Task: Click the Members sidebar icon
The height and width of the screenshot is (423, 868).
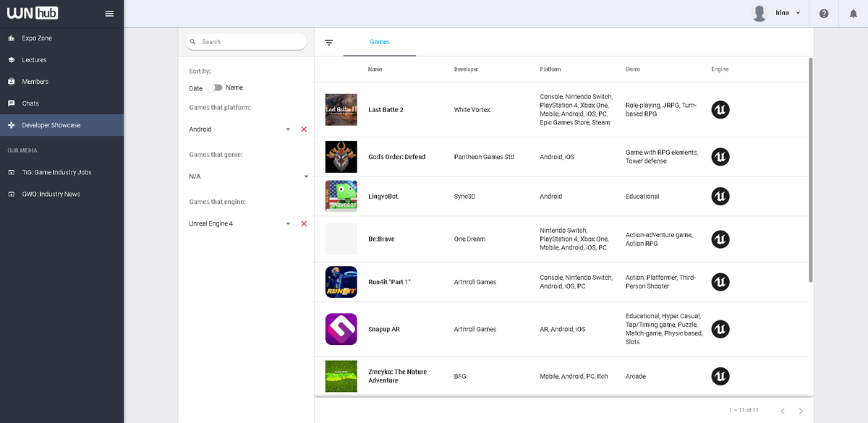Action: pos(11,82)
